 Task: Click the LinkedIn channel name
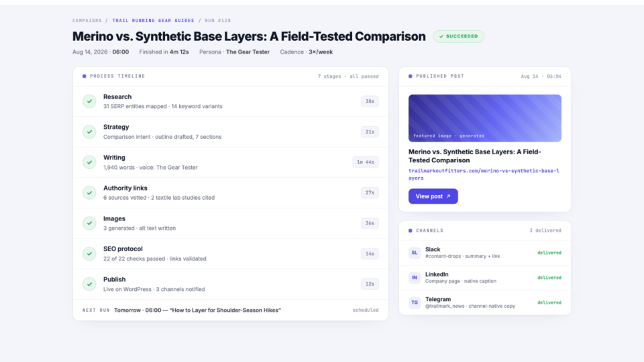pyautogui.click(x=437, y=274)
